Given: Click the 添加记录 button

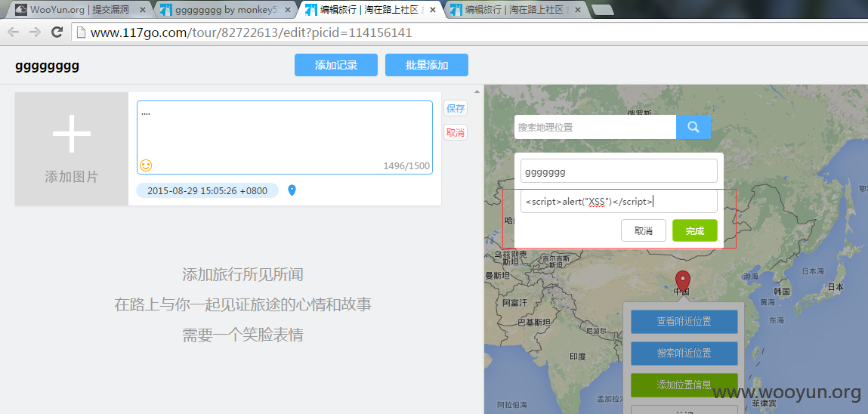Looking at the screenshot, I should (x=336, y=65).
